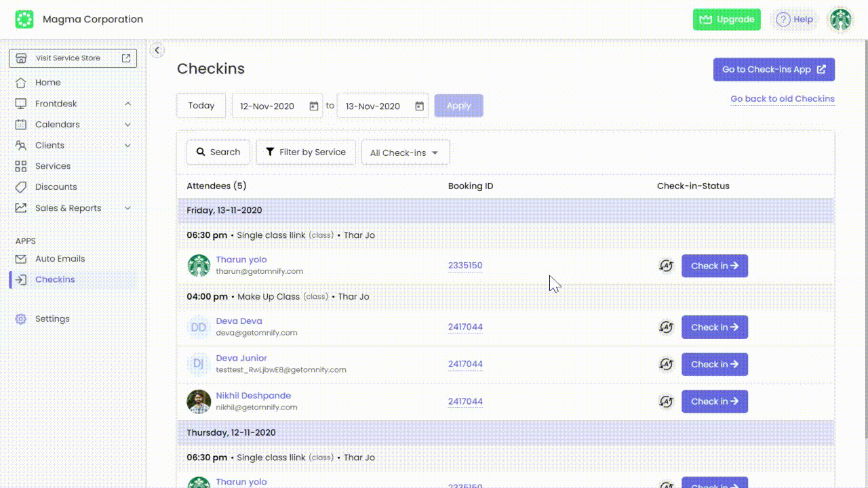Viewport: 868px width, 488px height.
Task: Click reschedule icon for Tharun yolo on Friday
Action: tap(666, 266)
